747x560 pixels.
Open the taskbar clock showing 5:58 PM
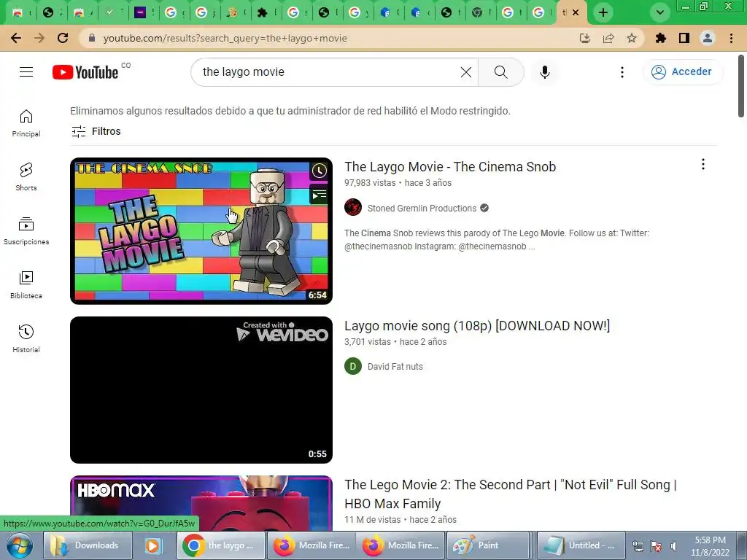pos(710,545)
